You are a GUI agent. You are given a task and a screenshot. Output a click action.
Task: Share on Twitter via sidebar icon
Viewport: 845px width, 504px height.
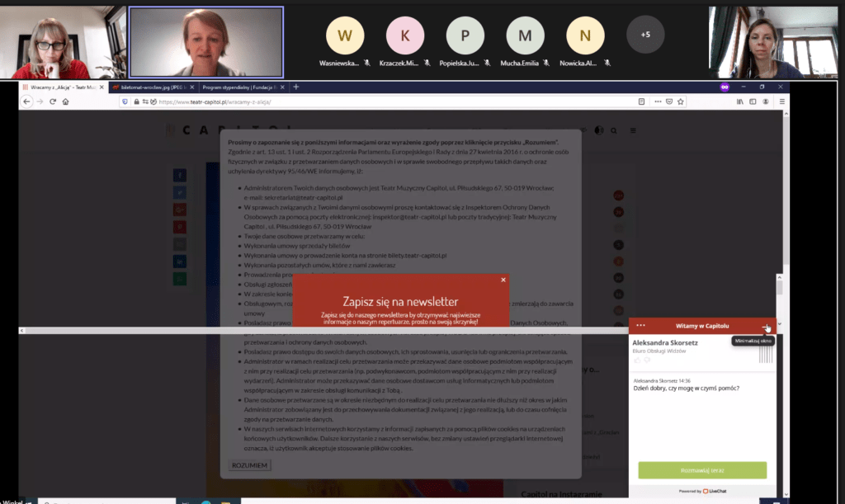pyautogui.click(x=179, y=192)
